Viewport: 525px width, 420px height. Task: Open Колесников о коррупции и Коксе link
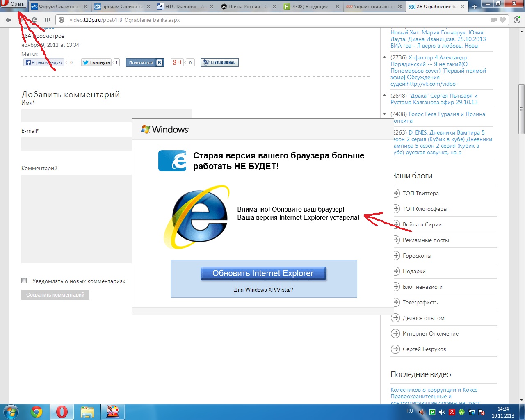point(434,396)
